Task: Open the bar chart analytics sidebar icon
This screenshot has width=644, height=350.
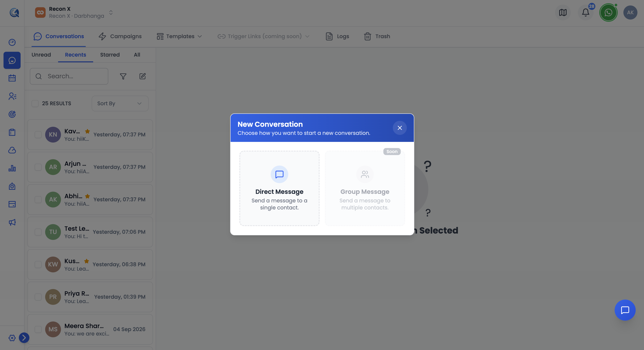Action: tap(12, 168)
